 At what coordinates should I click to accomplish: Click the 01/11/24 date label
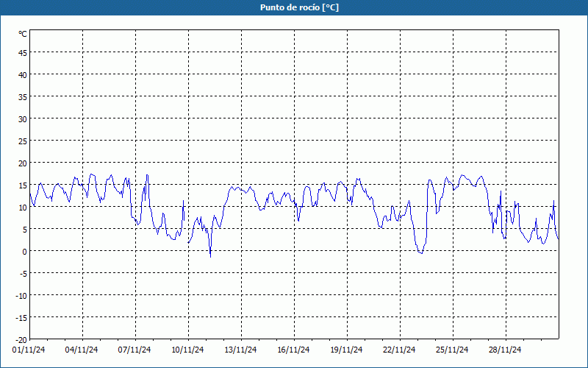click(x=29, y=350)
